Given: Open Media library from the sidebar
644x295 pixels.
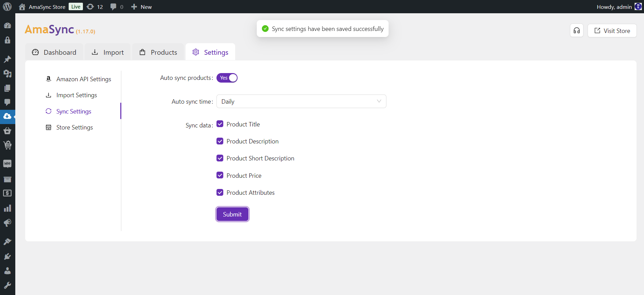Looking at the screenshot, I should (7, 73).
